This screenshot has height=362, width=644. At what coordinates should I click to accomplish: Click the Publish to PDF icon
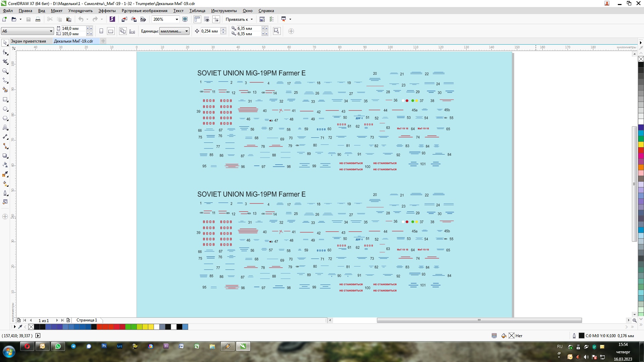tap(143, 19)
